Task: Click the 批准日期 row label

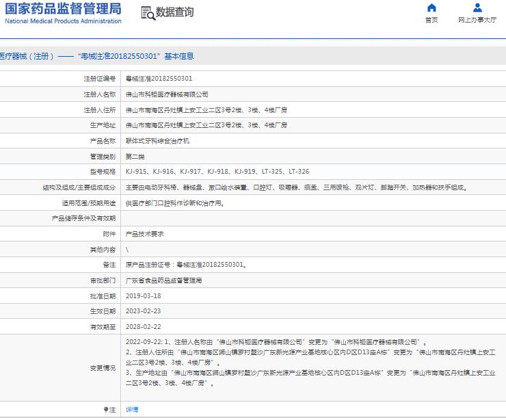Action: tap(103, 296)
